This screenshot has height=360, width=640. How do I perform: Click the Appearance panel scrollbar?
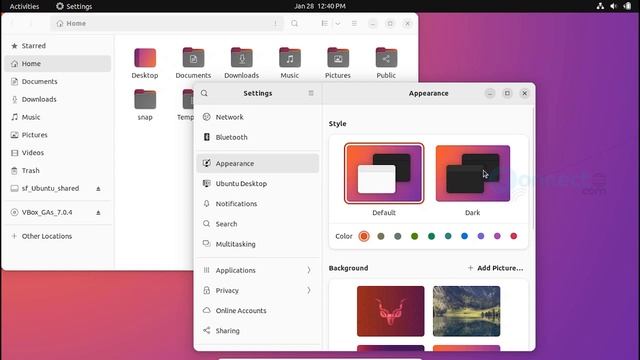[533, 168]
